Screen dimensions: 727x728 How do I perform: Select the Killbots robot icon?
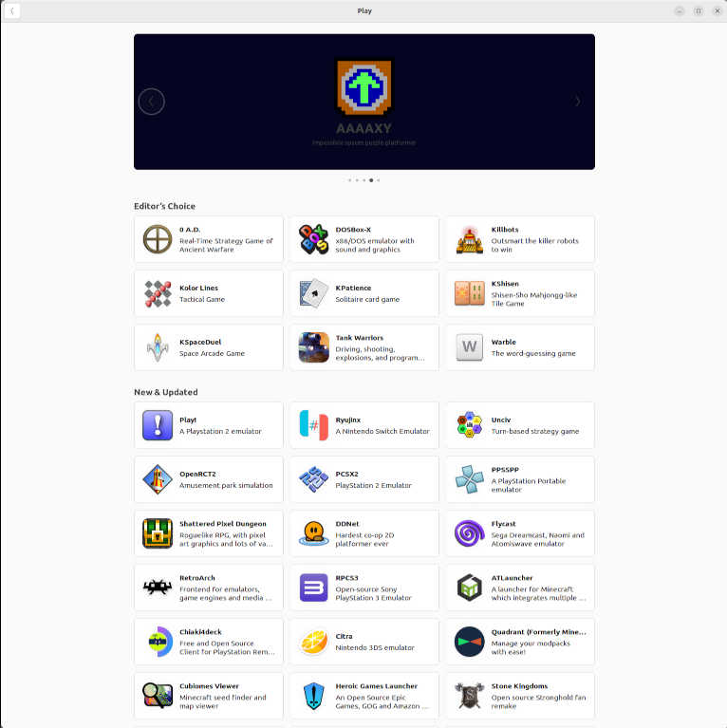point(469,239)
